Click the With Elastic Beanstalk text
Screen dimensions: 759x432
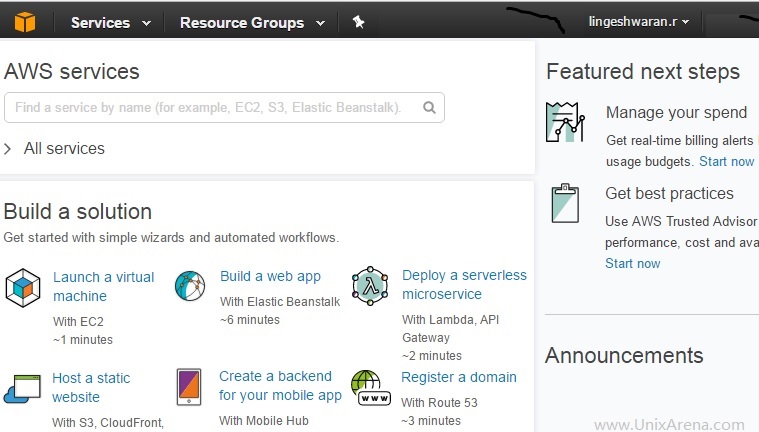280,302
